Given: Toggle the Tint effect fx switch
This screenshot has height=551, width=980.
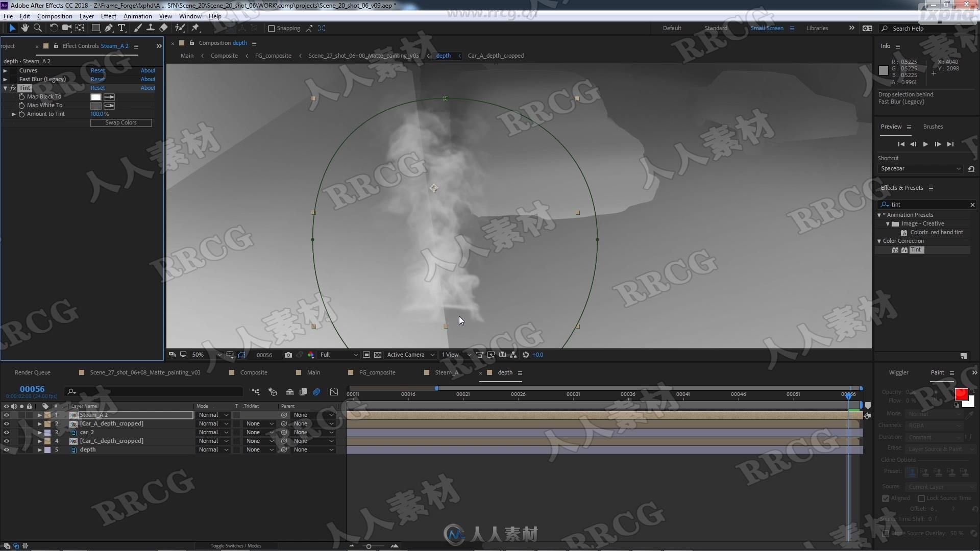Looking at the screenshot, I should point(13,88).
